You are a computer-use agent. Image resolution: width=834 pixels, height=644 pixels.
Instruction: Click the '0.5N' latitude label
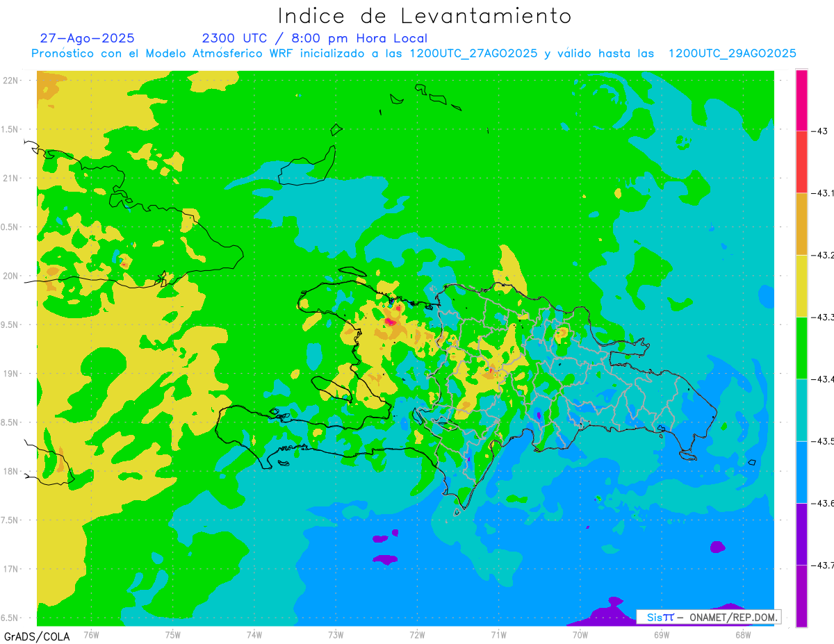9,227
